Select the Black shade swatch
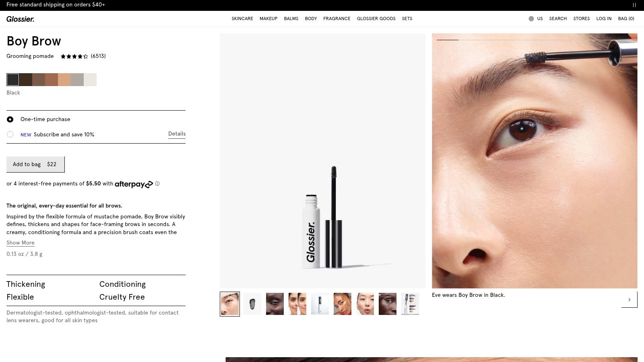Viewport: 644px width, 362px height. click(x=13, y=80)
